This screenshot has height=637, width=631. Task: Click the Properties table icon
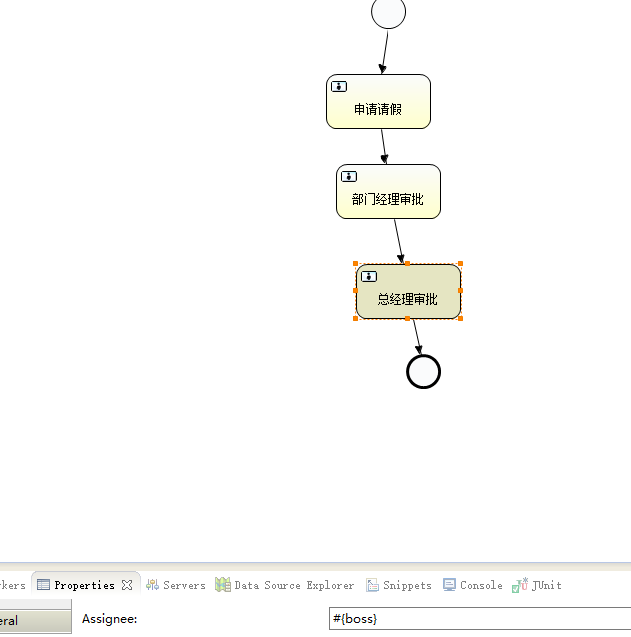[43, 585]
